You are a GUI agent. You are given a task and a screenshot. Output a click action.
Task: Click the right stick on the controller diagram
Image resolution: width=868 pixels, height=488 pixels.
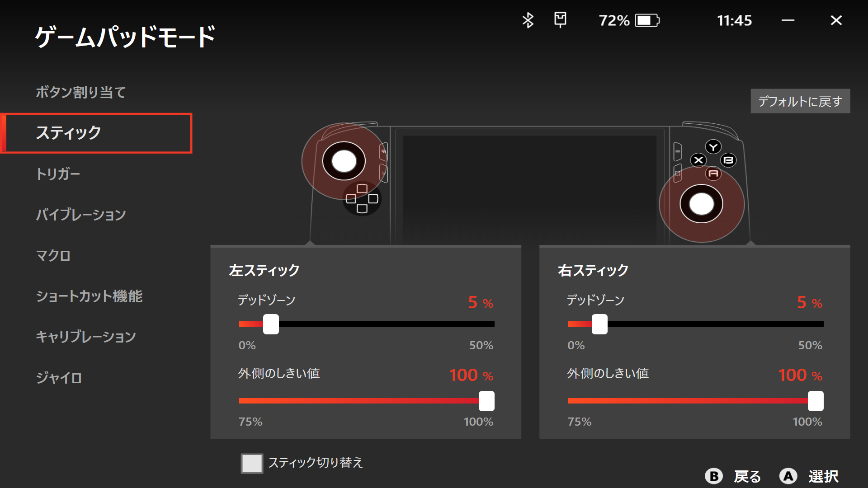click(701, 204)
